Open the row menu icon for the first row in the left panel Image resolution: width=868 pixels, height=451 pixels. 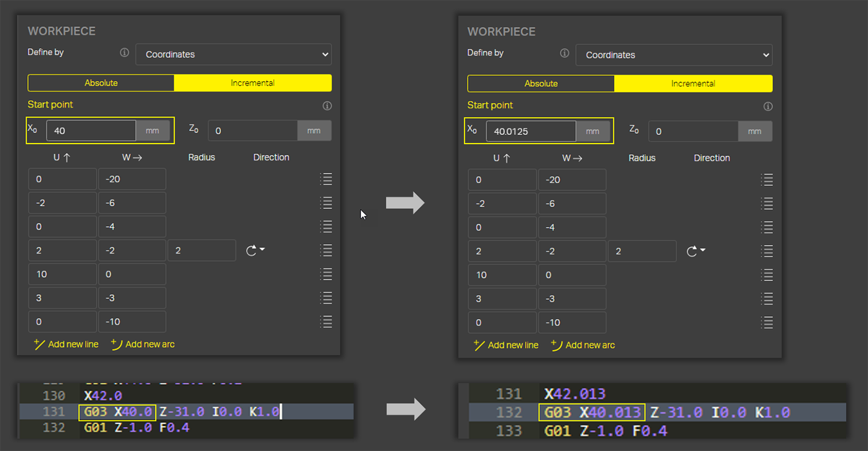click(x=326, y=179)
